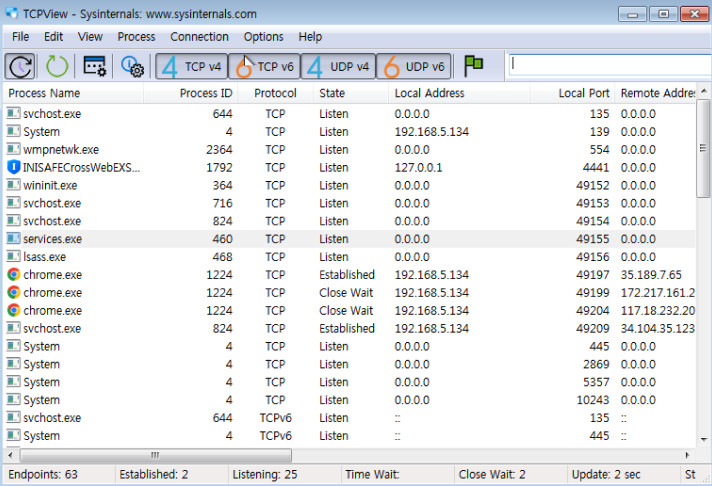Click Chrome icon for port 49199 row
This screenshot has height=486, width=712.
click(x=14, y=292)
